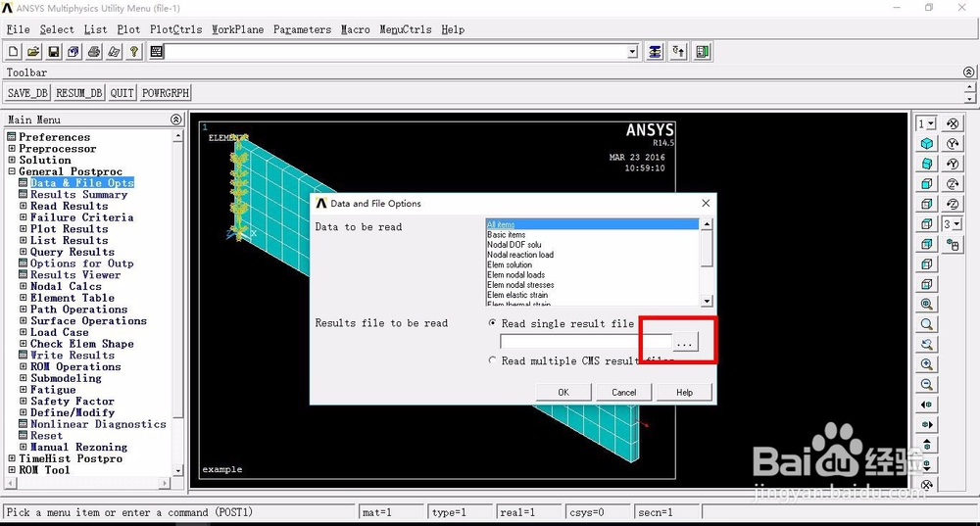This screenshot has width=980, height=526.
Task: Click the Zoom In plus magnifier
Action: click(927, 364)
